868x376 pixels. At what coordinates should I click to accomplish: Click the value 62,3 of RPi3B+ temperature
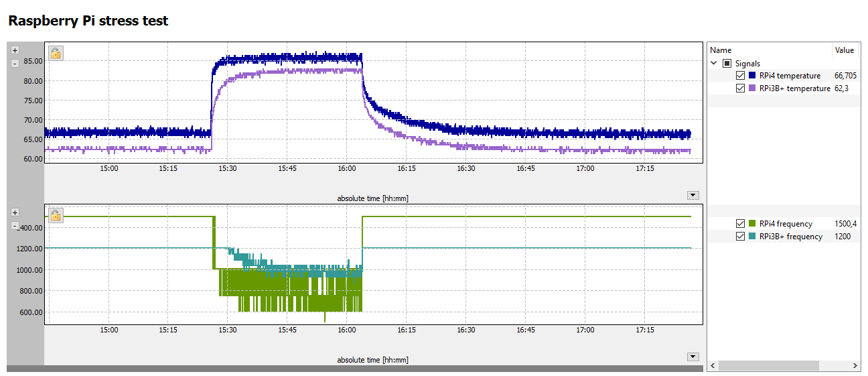842,88
